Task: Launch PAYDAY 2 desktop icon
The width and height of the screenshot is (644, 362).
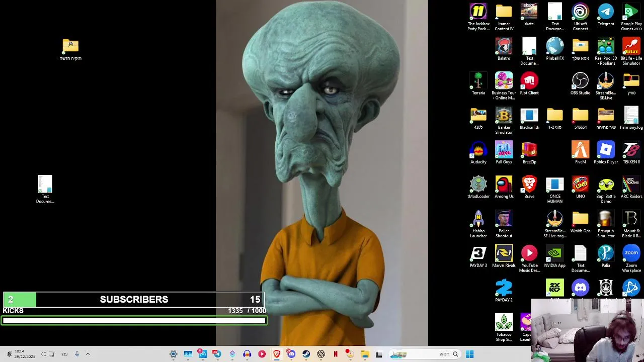Action: pyautogui.click(x=504, y=292)
